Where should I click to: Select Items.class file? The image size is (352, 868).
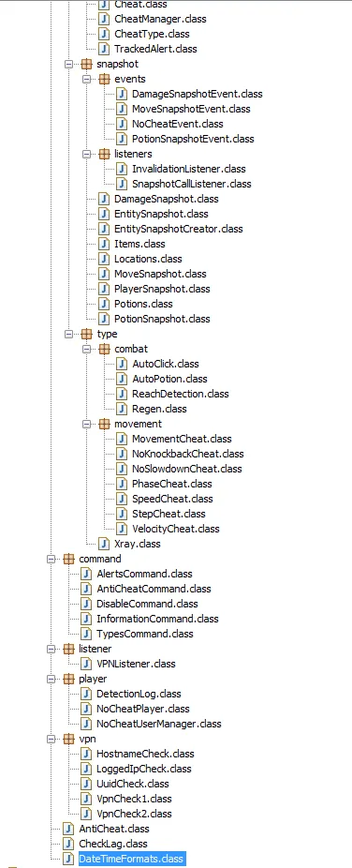coord(139,244)
